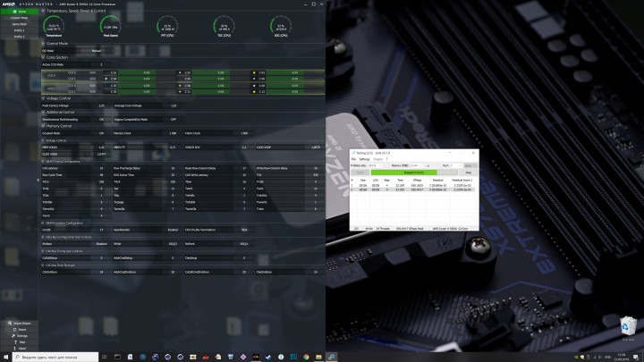The image size is (644, 362).
Task: Click the Peak Core(s) Voltage value
Action: [x=101, y=105]
